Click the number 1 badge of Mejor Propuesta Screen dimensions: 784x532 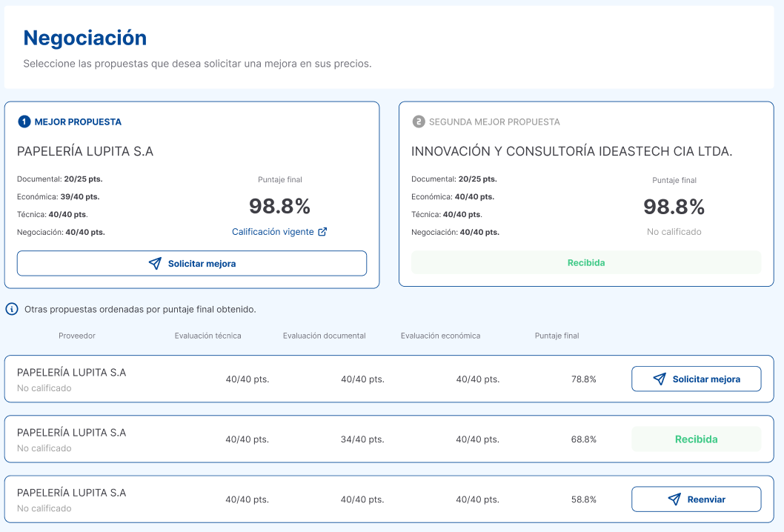[x=24, y=122]
